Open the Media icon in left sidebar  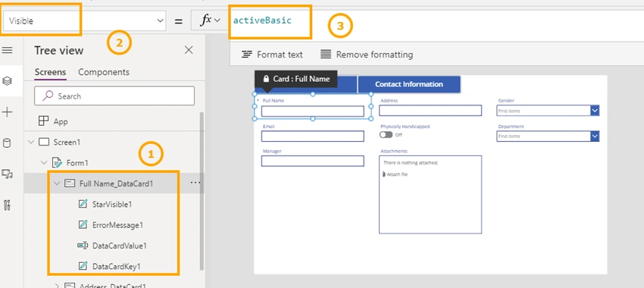7,174
